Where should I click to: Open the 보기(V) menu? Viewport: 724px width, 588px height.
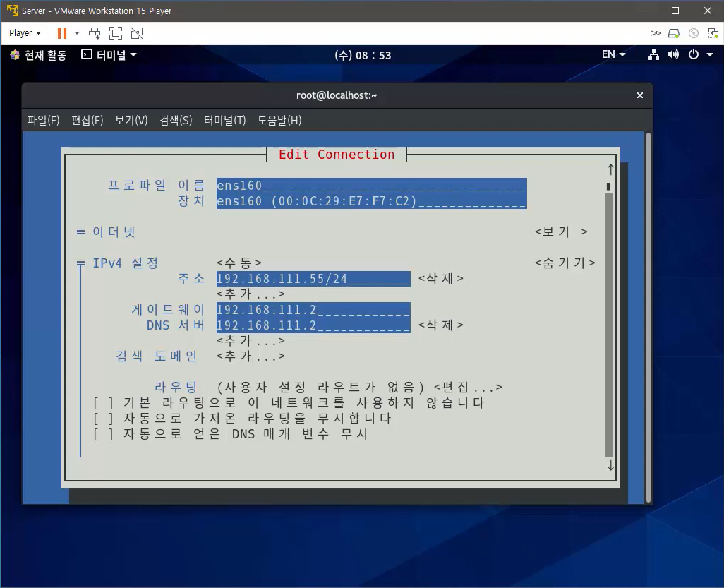coord(131,121)
